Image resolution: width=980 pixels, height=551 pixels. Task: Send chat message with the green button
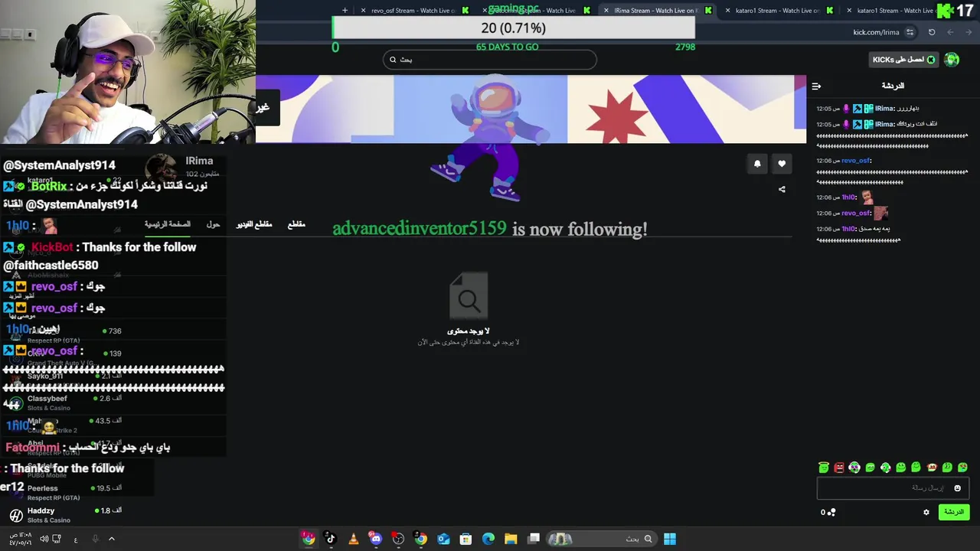pyautogui.click(x=954, y=512)
